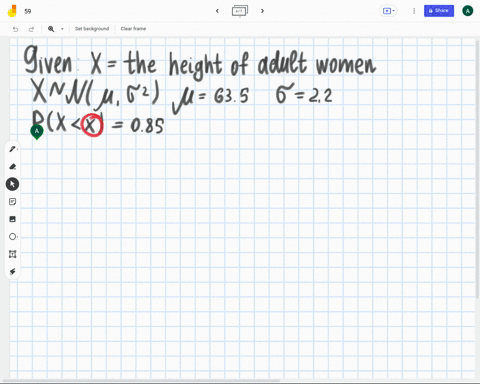Select the Eraser tool
This screenshot has width=480, height=384.
click(13, 166)
